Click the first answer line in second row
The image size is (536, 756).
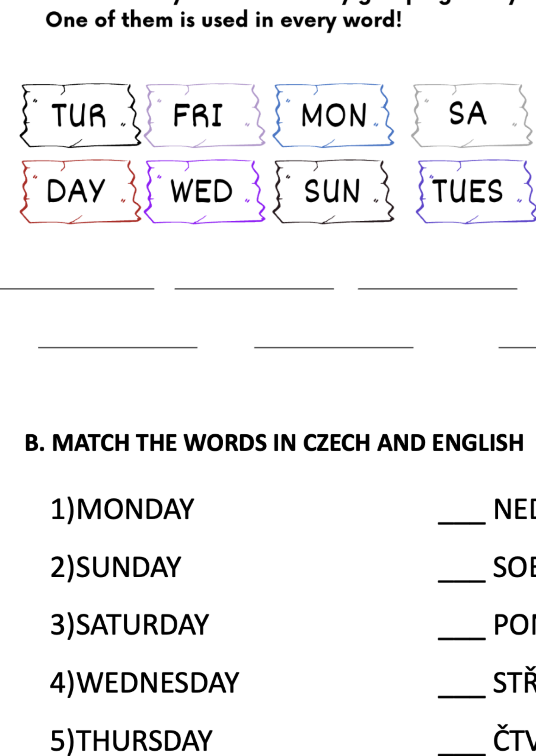(x=118, y=347)
